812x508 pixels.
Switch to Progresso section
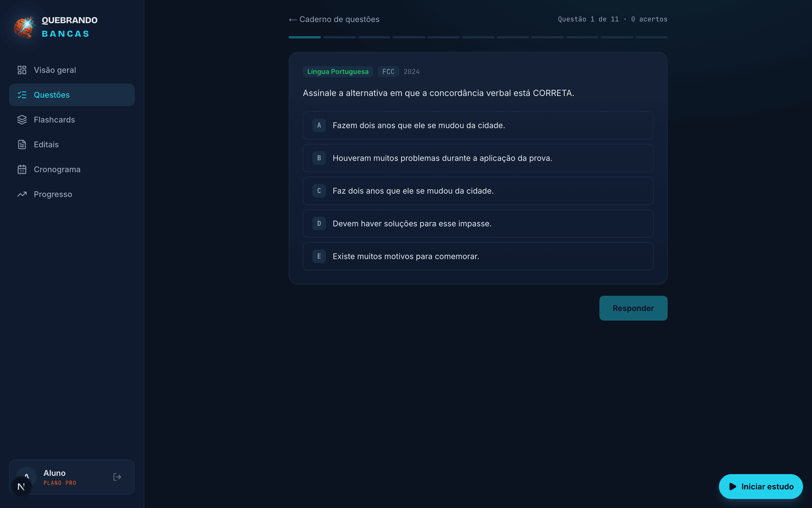(x=72, y=194)
